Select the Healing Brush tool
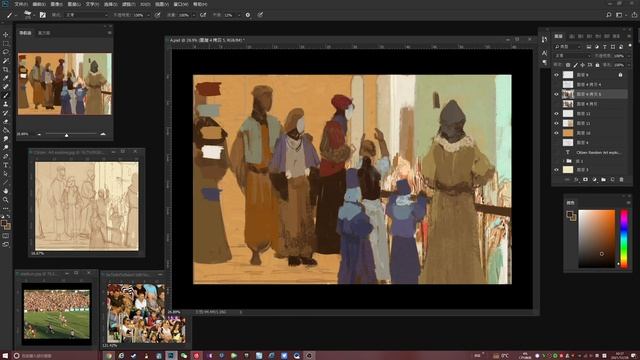Image resolution: width=640 pixels, height=360 pixels. (x=6, y=87)
